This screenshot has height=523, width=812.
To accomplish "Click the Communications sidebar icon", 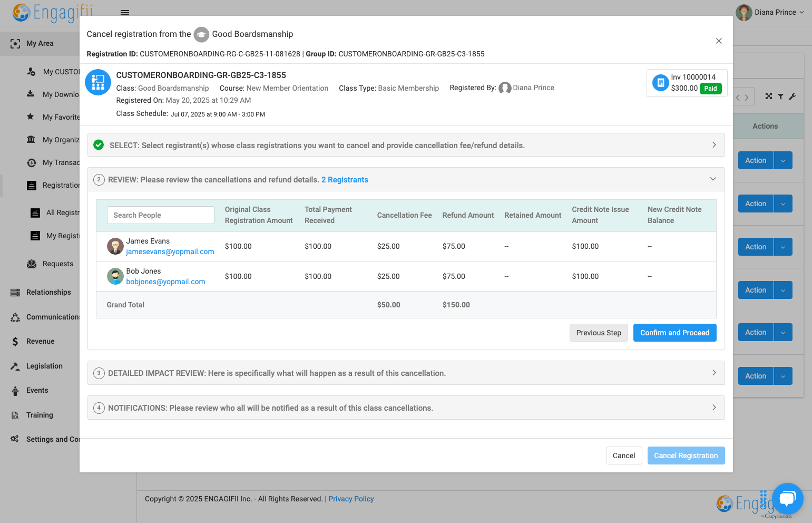I will (x=15, y=317).
